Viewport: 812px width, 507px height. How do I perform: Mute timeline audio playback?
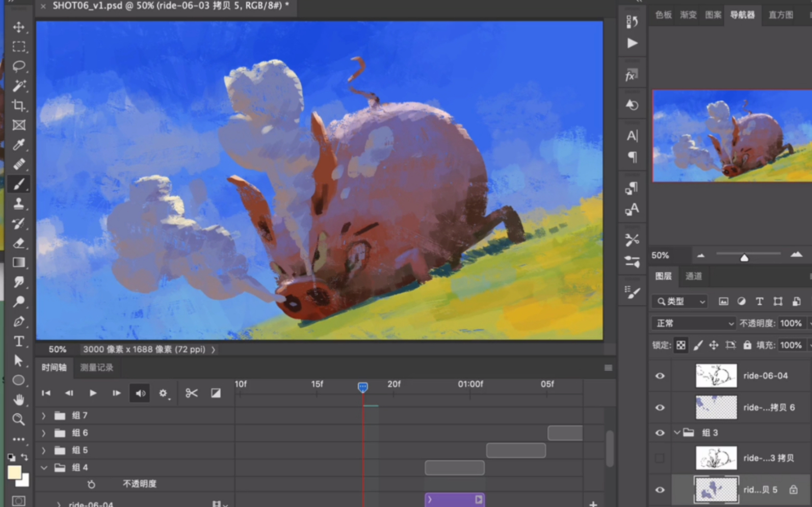click(140, 393)
